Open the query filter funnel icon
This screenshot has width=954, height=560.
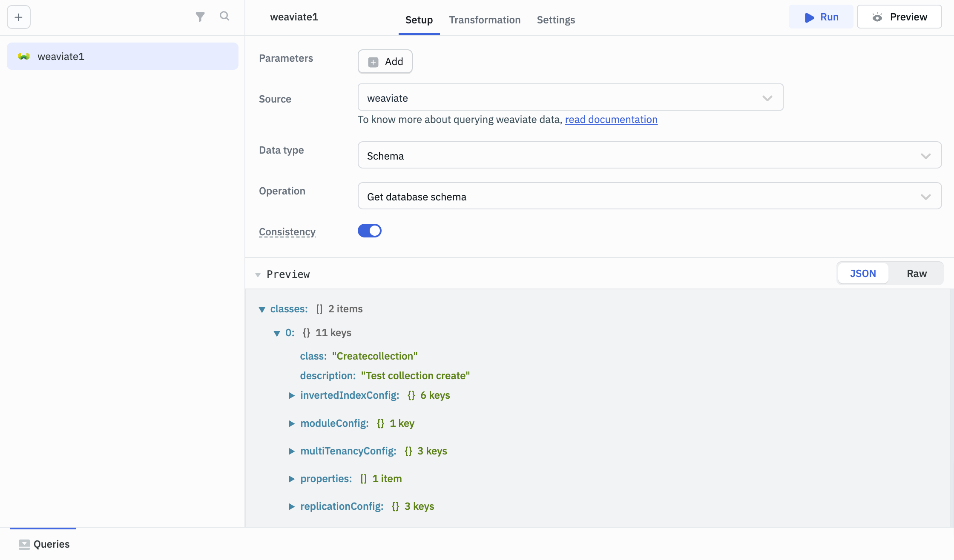pyautogui.click(x=200, y=17)
